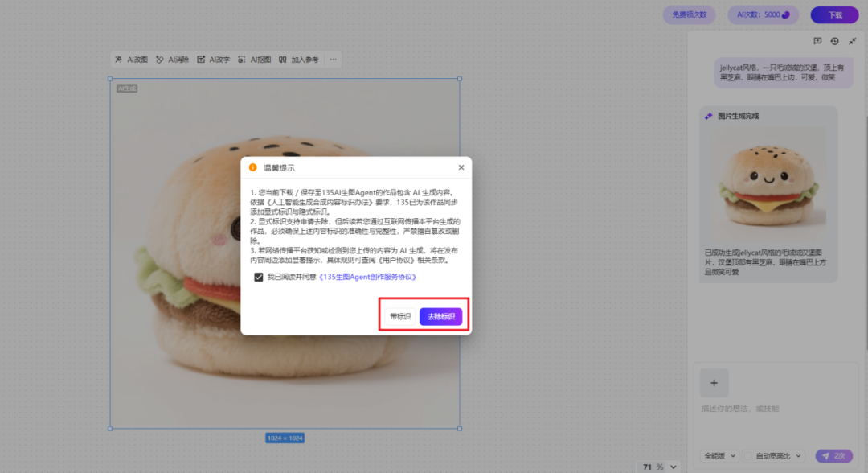Image resolution: width=868 pixels, height=473 pixels.
Task: Select the AI消除 eraser tool
Action: (172, 60)
